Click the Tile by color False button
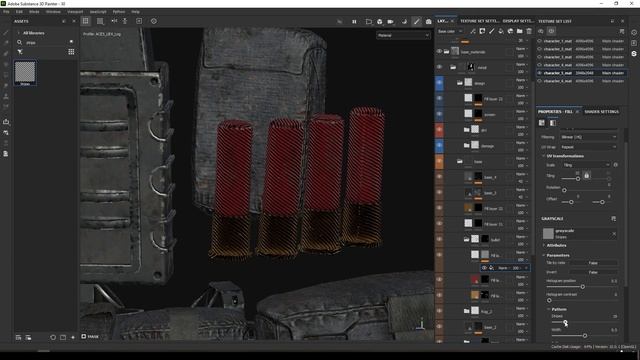 593,263
